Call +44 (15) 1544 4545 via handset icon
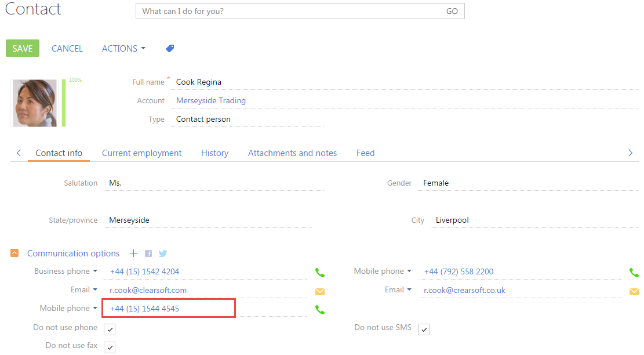The image size is (644, 355). click(319, 309)
